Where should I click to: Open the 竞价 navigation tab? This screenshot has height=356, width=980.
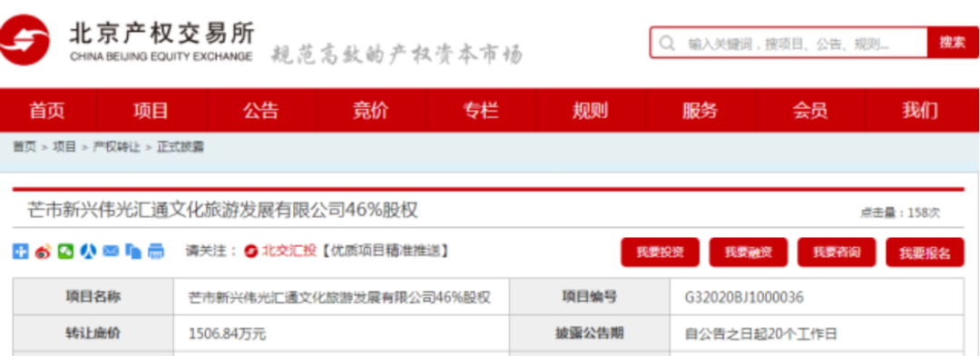pyautogui.click(x=370, y=111)
